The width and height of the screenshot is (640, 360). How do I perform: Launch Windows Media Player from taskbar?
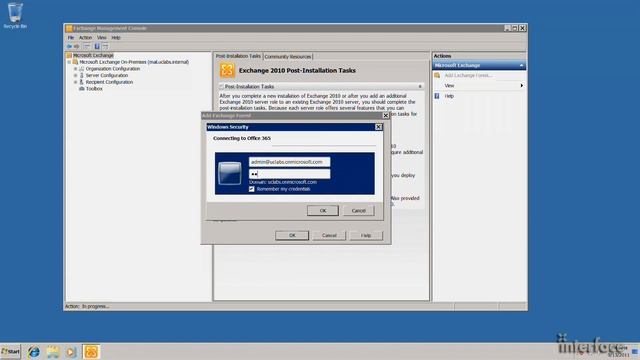[71, 352]
